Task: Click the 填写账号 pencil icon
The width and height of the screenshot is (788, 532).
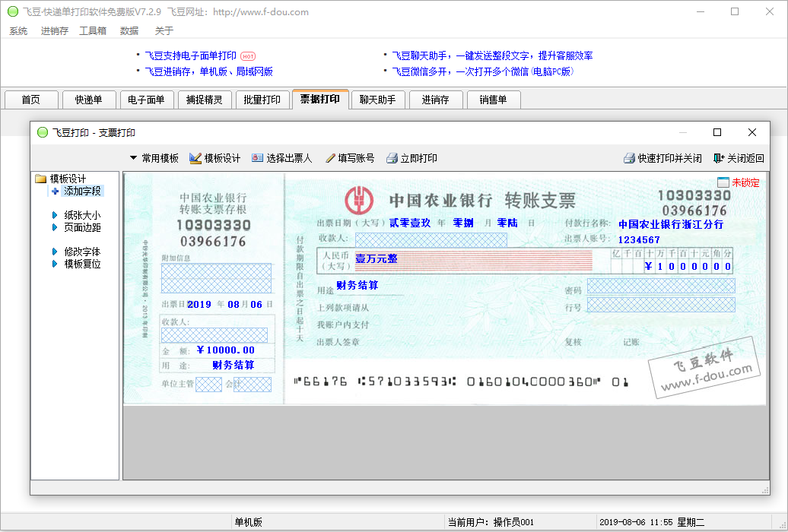Action: point(330,158)
